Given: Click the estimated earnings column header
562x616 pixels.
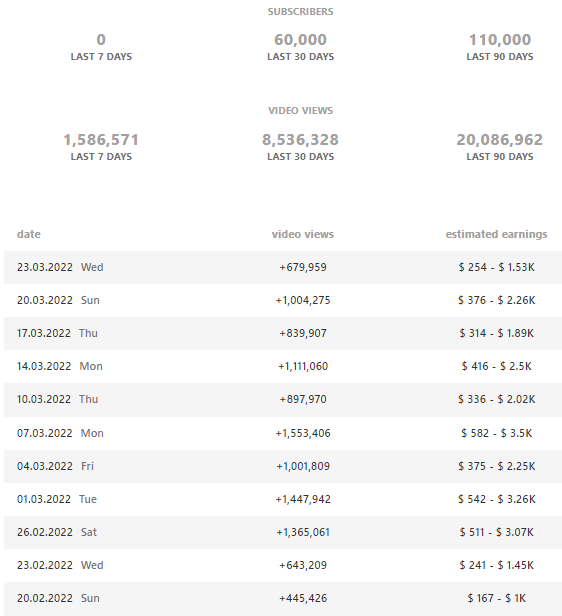Looking at the screenshot, I should coord(496,234).
